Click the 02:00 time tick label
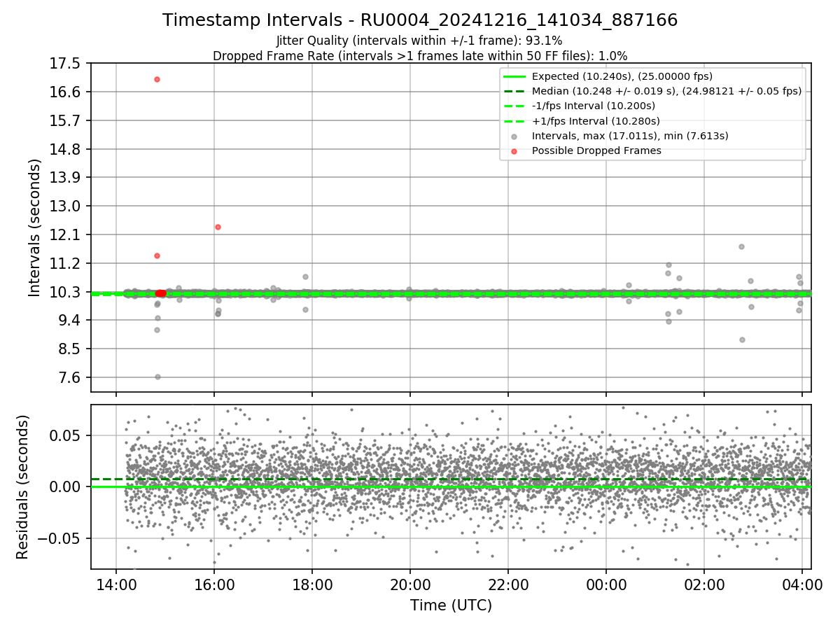Screen dimensions: 840x630 (x=704, y=585)
